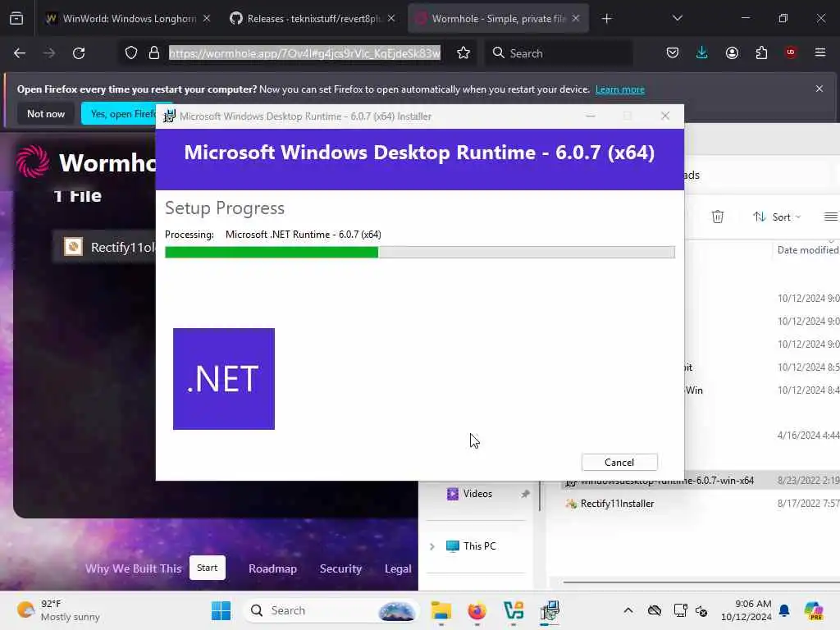
Task: Select the Rectify11Installer file
Action: click(617, 504)
